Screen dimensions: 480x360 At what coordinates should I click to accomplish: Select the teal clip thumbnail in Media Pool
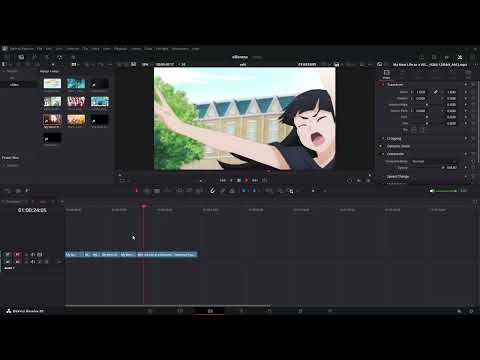(x=76, y=83)
